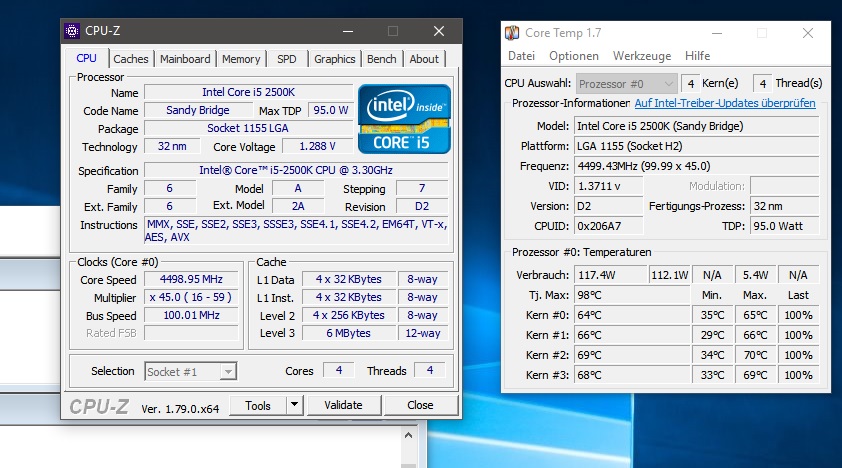Click the scroll-up arrow of background window

tap(409, 435)
